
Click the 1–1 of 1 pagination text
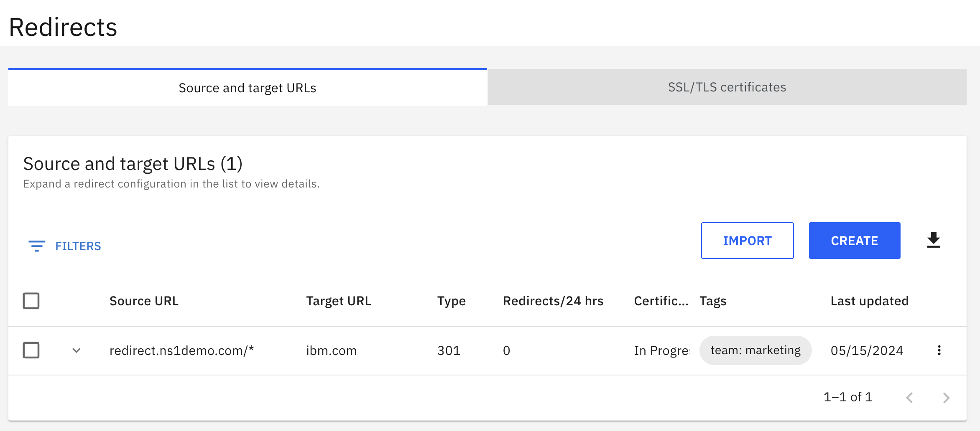pyautogui.click(x=848, y=397)
